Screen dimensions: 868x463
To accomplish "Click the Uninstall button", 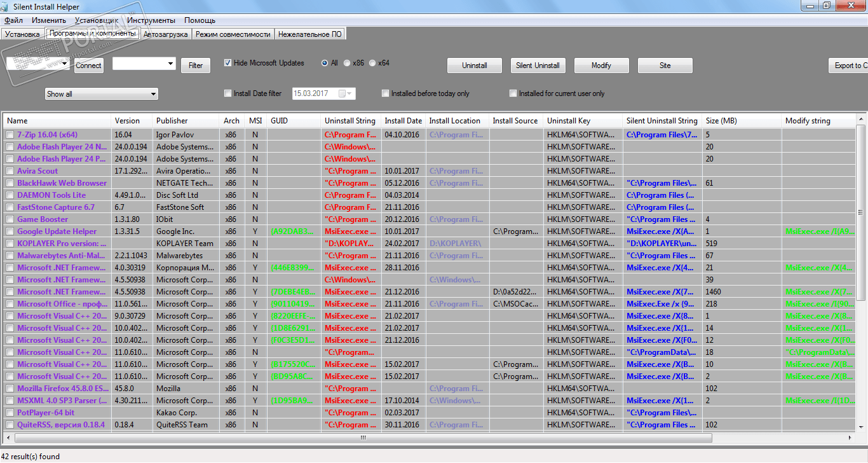I will click(x=475, y=66).
